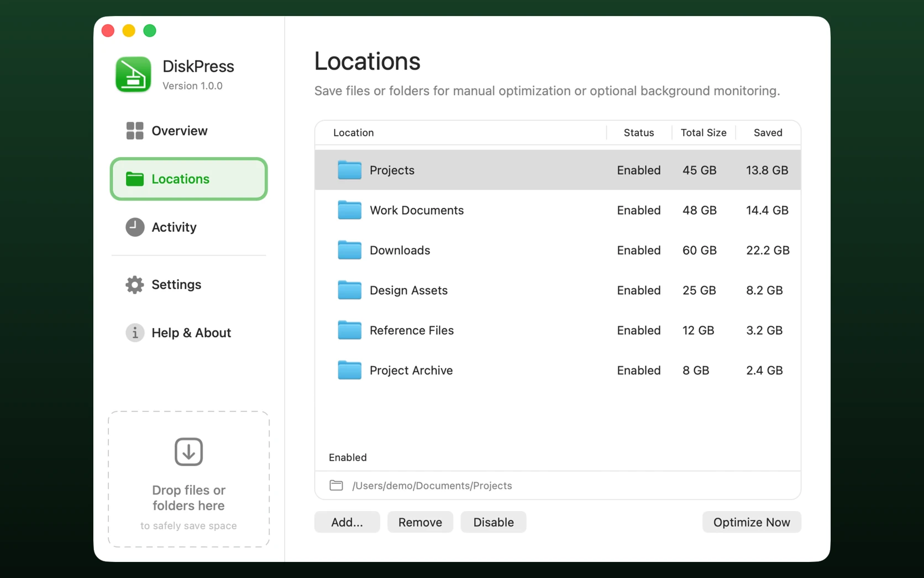Click Enabled status in Reference Files row
This screenshot has height=578, width=924.
click(x=639, y=330)
